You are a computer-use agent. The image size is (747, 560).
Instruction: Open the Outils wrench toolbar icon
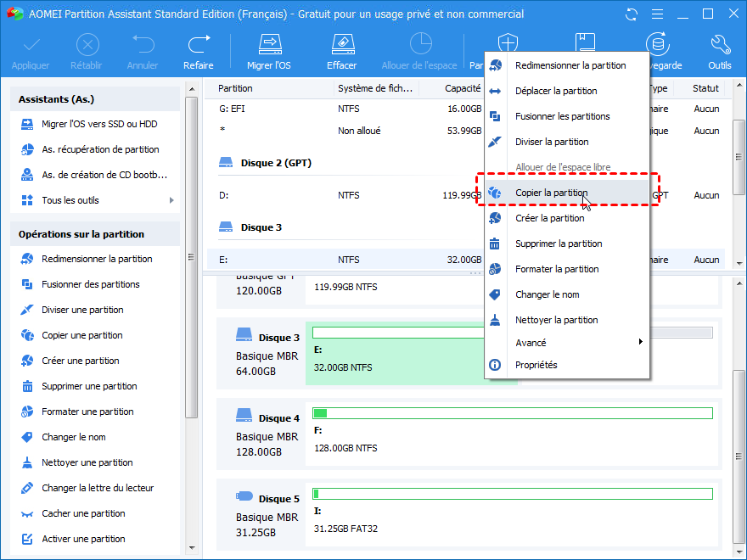click(721, 44)
